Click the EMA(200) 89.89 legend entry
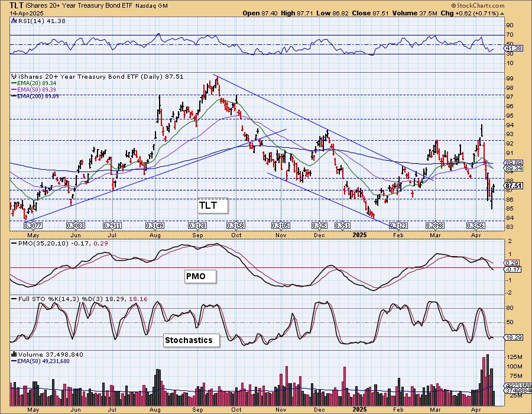 [35, 96]
